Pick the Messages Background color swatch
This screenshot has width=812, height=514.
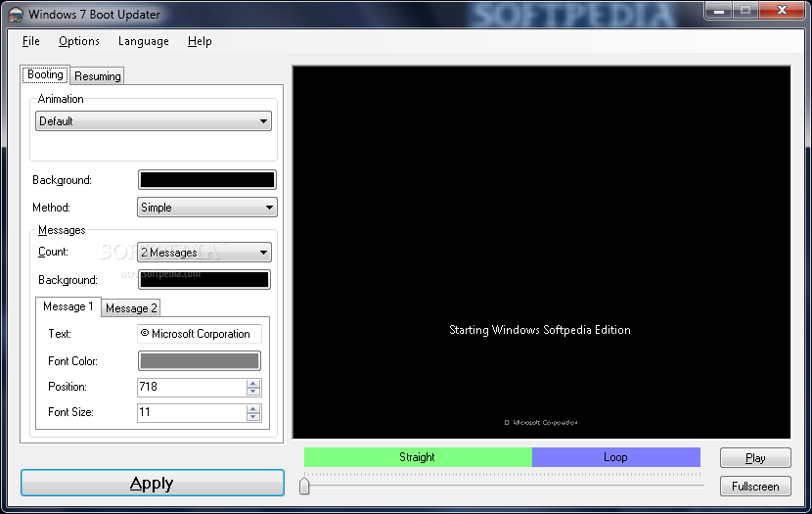[204, 280]
